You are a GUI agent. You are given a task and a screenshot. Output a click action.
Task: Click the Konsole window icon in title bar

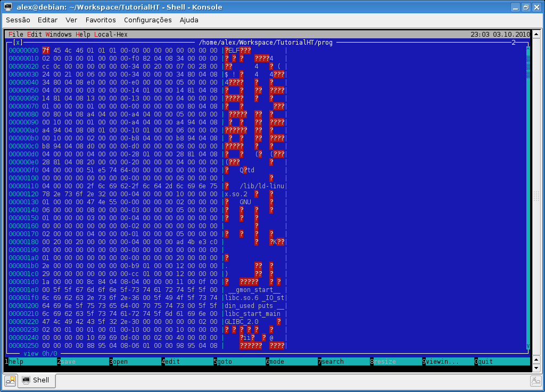tap(8, 7)
